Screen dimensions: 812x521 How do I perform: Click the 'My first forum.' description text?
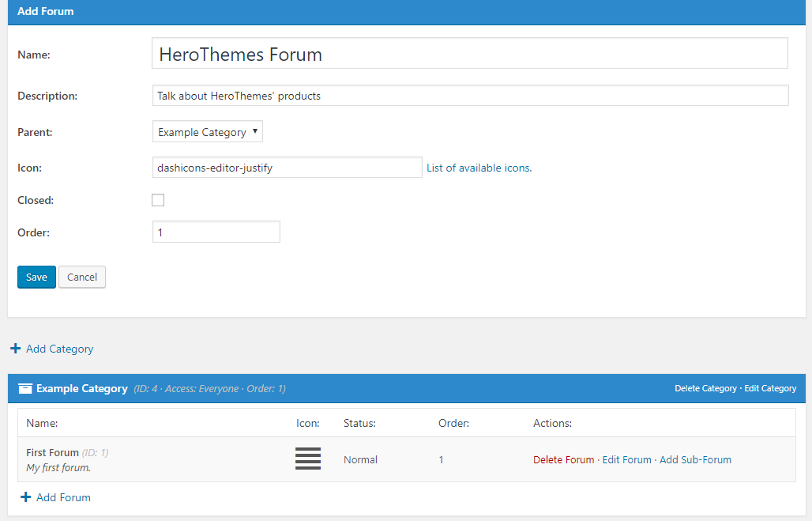click(58, 467)
